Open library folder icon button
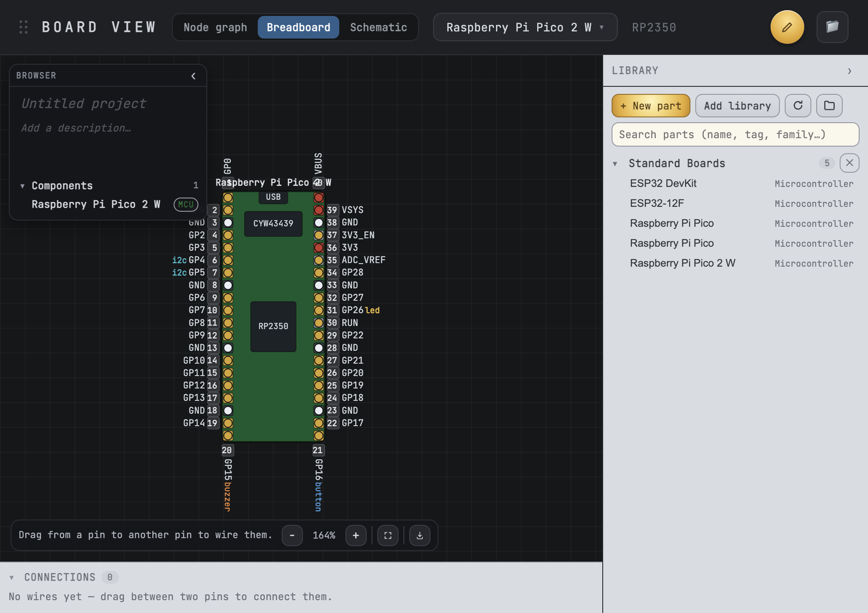This screenshot has width=868, height=613. coord(829,105)
